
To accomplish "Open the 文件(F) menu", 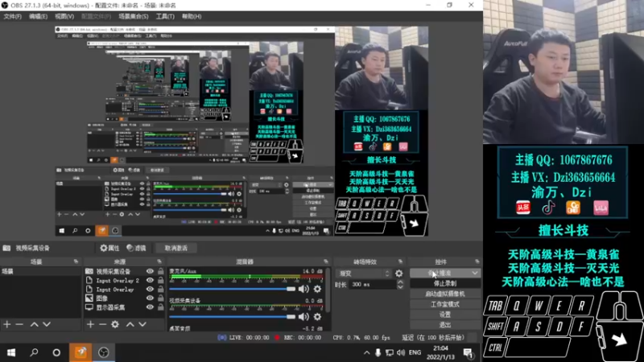I will click(x=12, y=16).
